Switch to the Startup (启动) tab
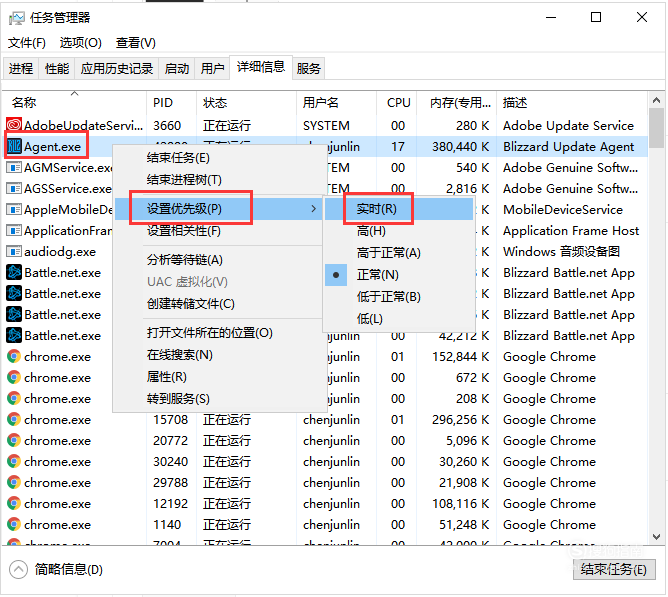The image size is (668, 597). click(177, 68)
